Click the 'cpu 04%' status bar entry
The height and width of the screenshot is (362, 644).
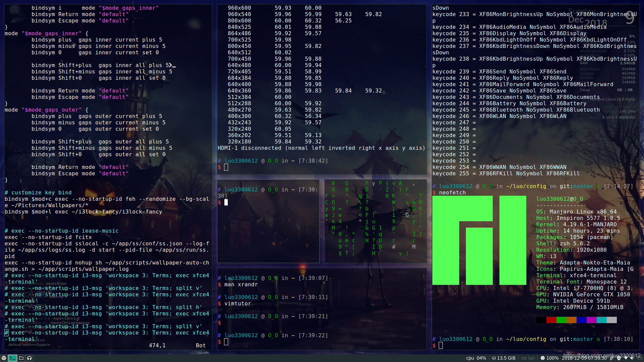(x=476, y=358)
